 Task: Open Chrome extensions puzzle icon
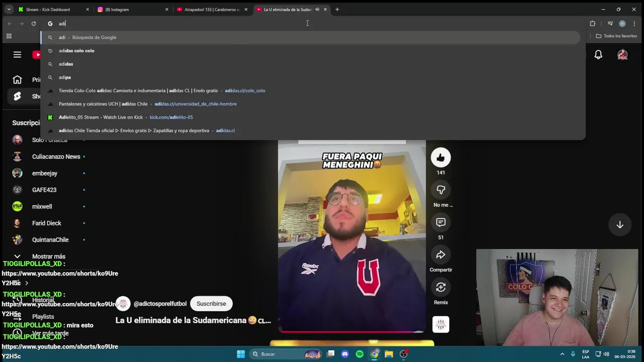592,24
